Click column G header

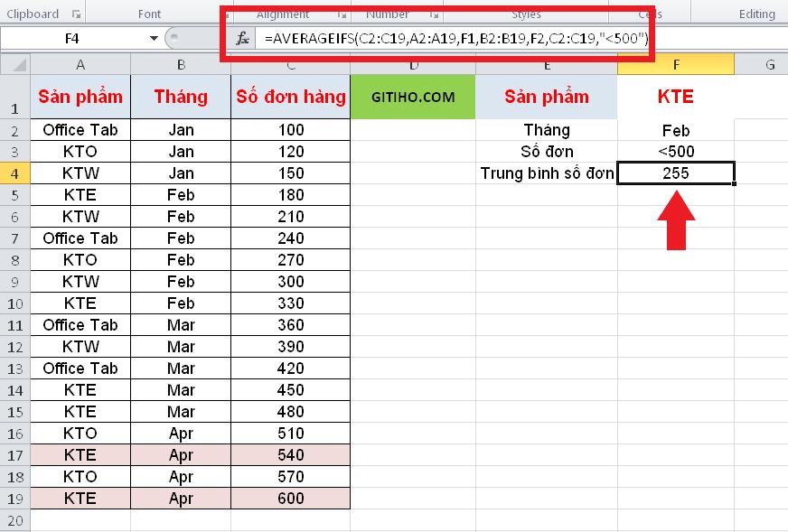(770, 65)
